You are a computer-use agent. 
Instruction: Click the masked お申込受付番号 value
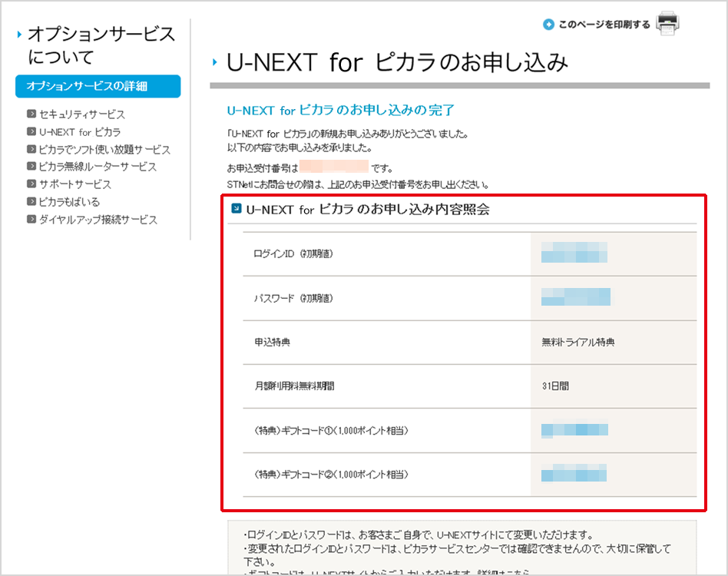334,166
